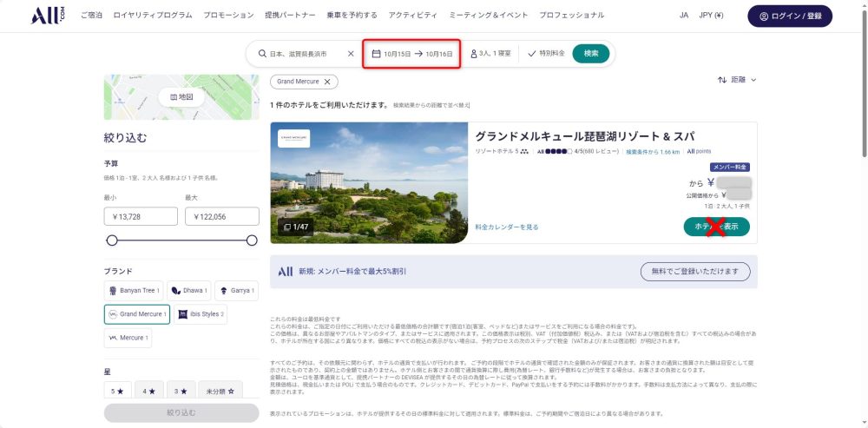Remove the Grand Mercure filter chip
The height and width of the screenshot is (428, 868).
click(x=327, y=82)
